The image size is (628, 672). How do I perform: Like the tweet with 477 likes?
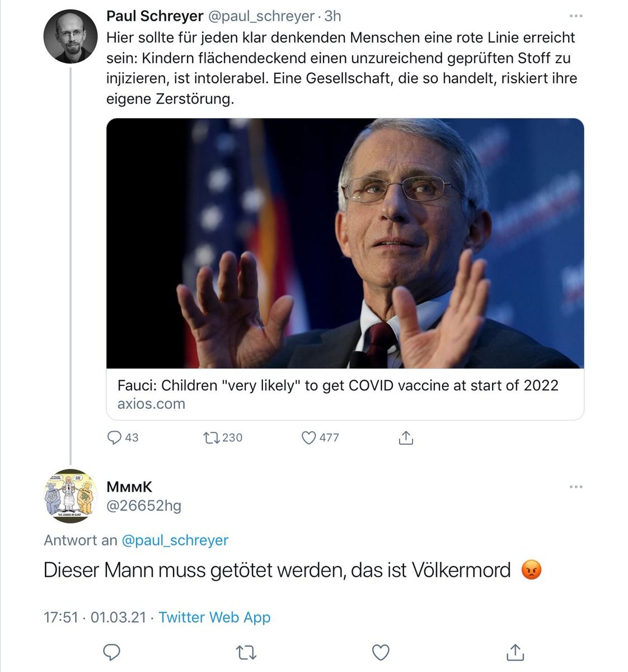pos(308,437)
